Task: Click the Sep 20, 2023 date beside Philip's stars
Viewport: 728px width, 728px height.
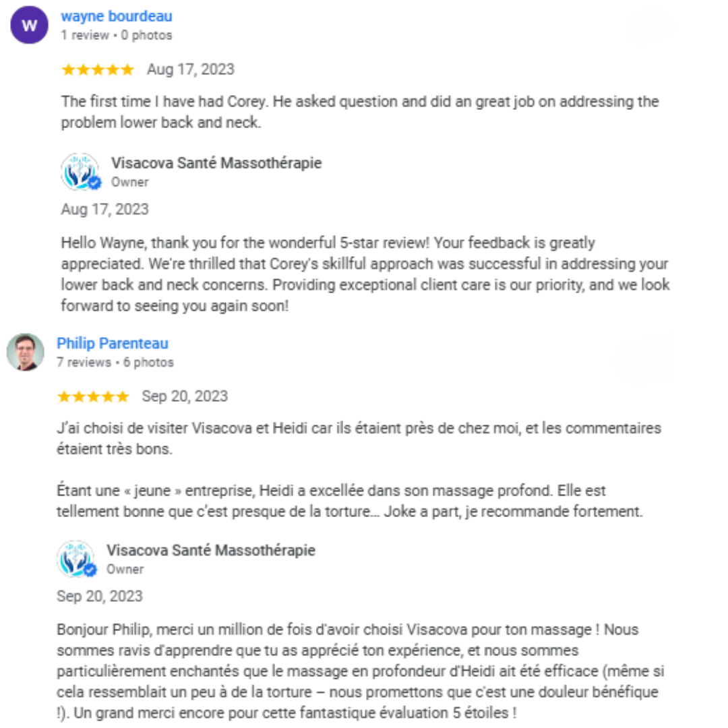Action: [185, 396]
